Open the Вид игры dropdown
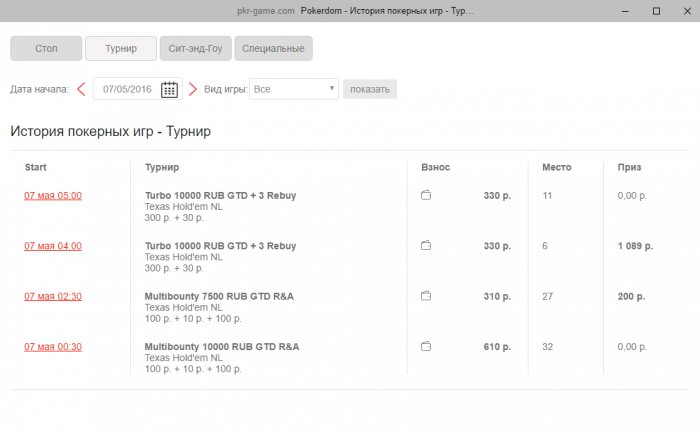Screen dimensions: 700x435 point(294,89)
